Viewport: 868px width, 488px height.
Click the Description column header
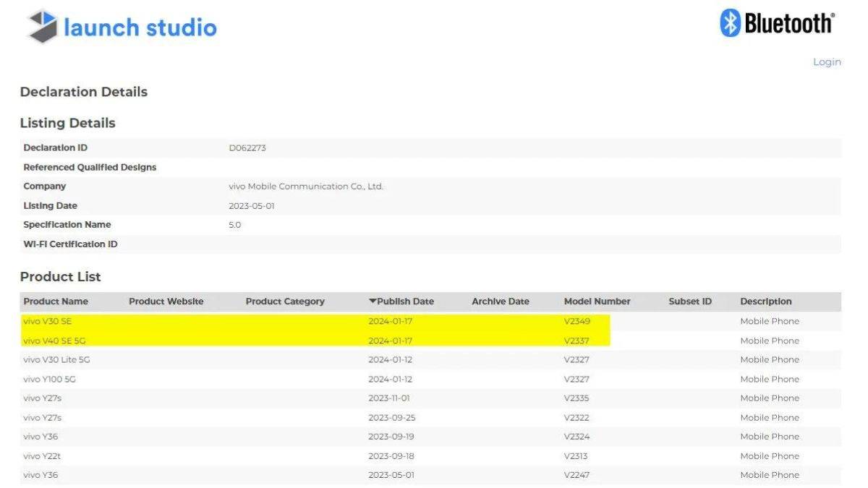766,301
